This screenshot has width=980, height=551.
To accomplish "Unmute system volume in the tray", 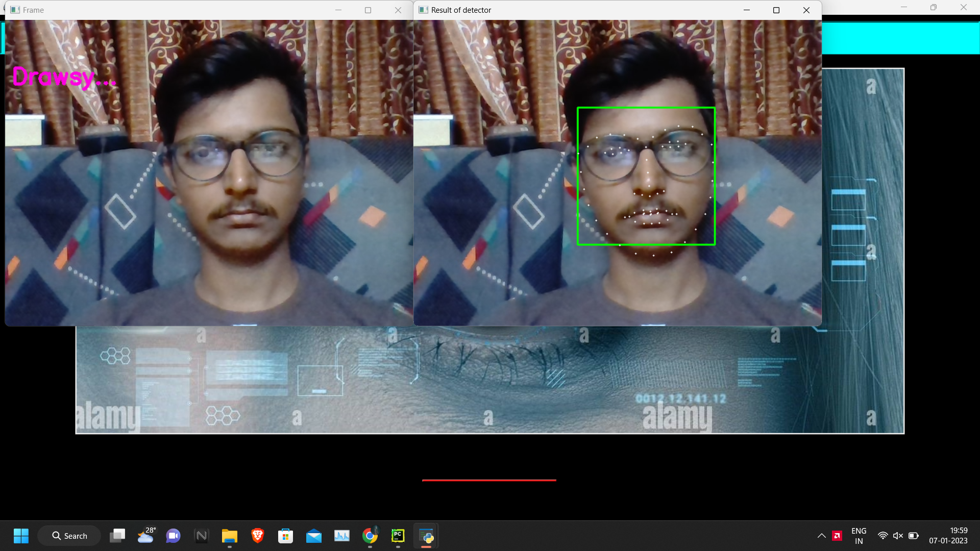I will [x=898, y=536].
